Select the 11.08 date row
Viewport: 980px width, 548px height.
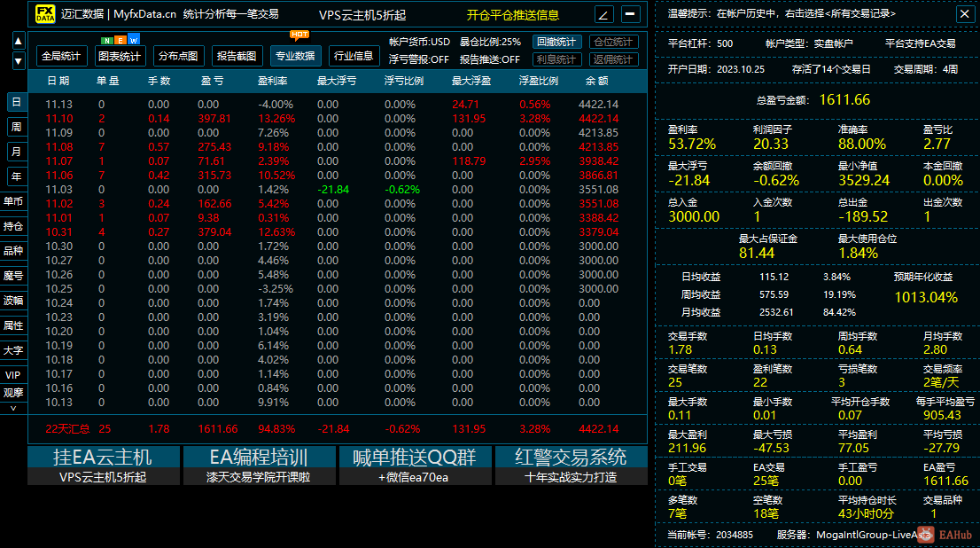click(x=338, y=147)
